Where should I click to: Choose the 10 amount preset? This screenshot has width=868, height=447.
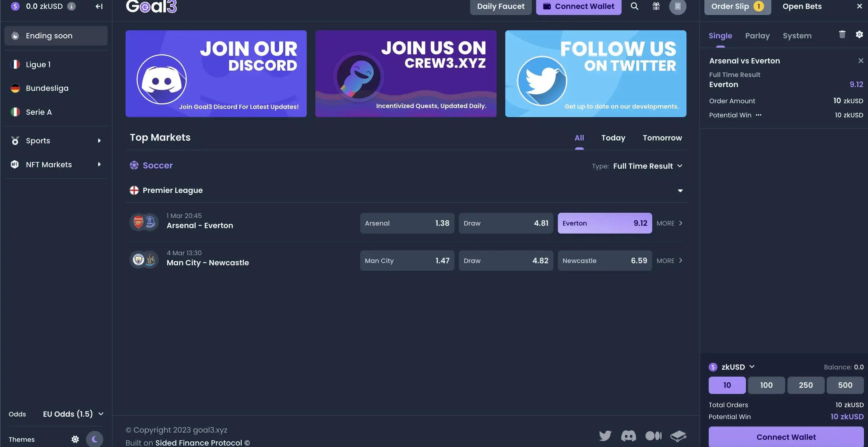point(727,385)
